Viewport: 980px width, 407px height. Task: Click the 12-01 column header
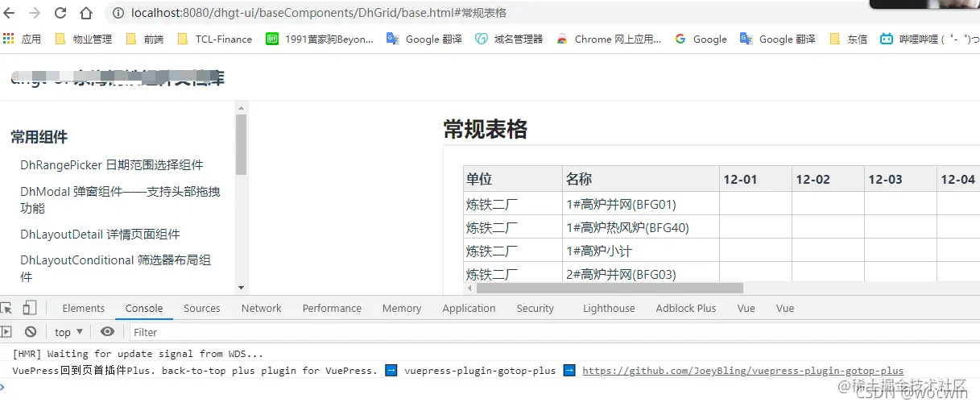pyautogui.click(x=755, y=179)
